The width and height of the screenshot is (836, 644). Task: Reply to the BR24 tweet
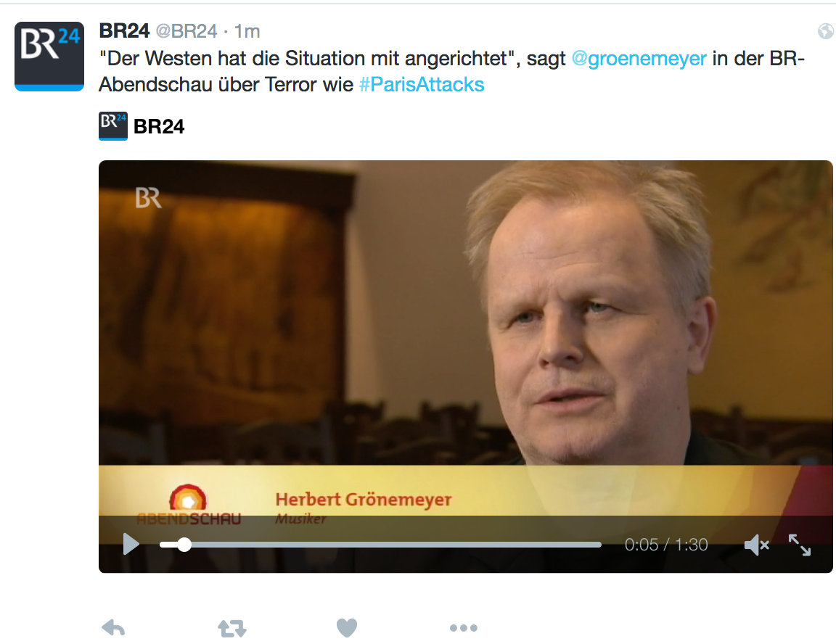pyautogui.click(x=113, y=628)
